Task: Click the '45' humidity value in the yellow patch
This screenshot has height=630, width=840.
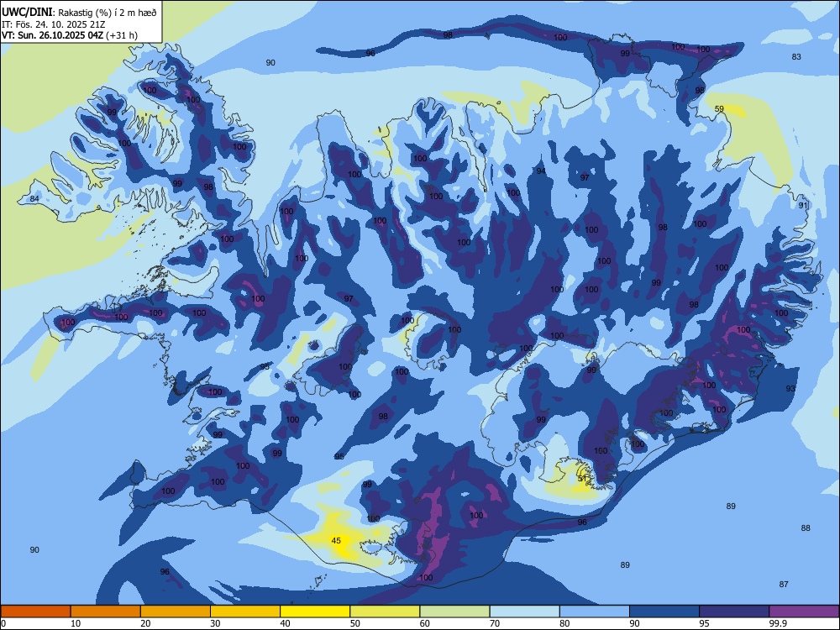Action: click(336, 540)
